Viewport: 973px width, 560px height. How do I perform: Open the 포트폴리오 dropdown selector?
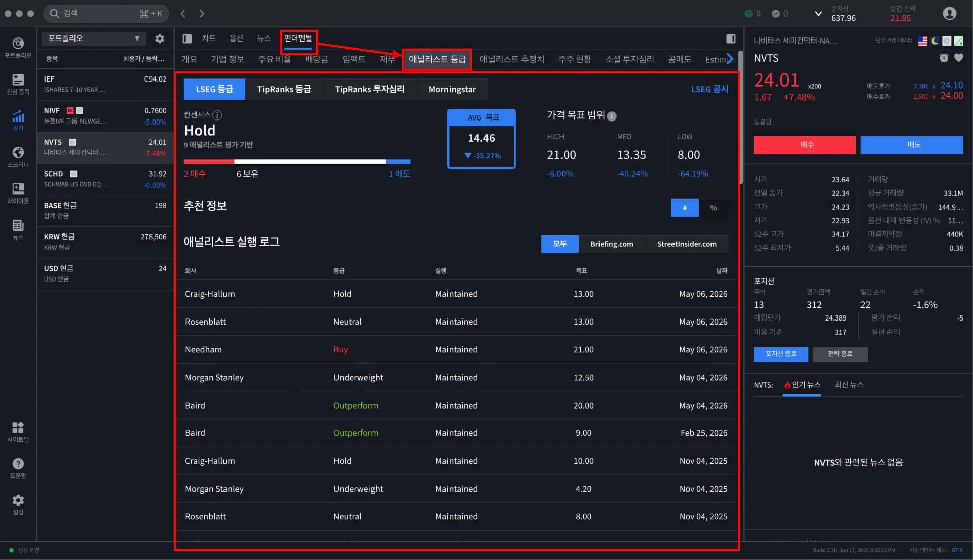point(94,38)
